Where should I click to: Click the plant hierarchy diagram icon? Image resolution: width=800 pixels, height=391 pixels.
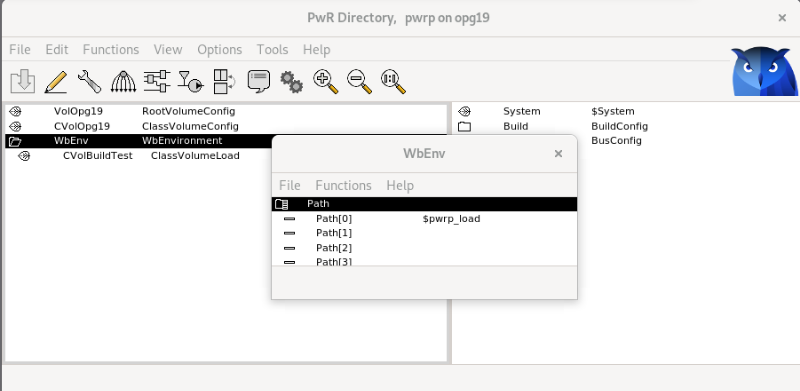pos(157,82)
